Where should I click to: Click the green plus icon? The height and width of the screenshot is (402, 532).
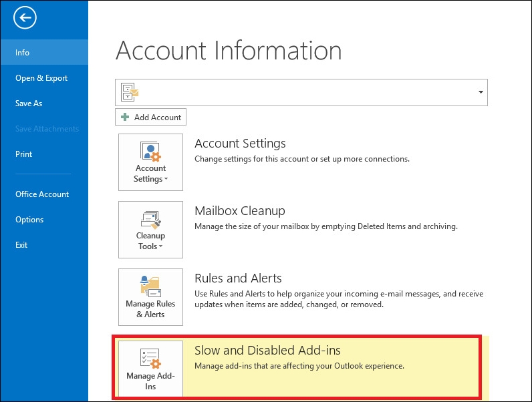125,117
